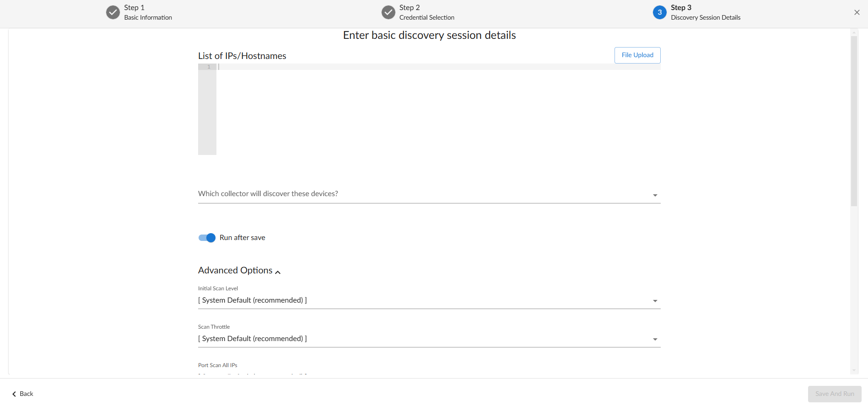Image resolution: width=868 pixels, height=411 pixels.
Task: Click into the IPs/Hostnames text editor
Action: coord(438,109)
